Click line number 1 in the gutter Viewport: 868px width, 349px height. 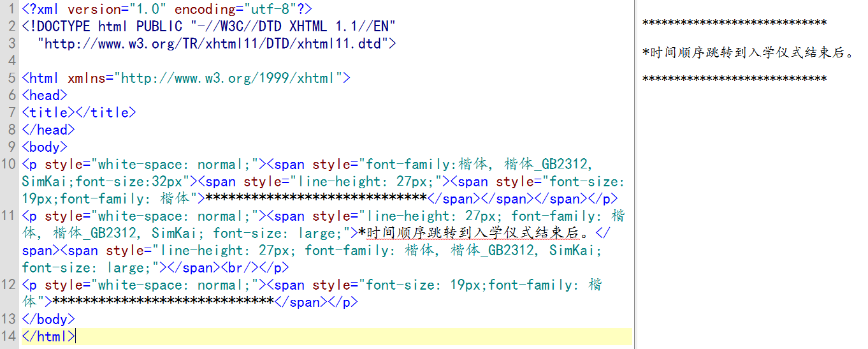[11, 10]
